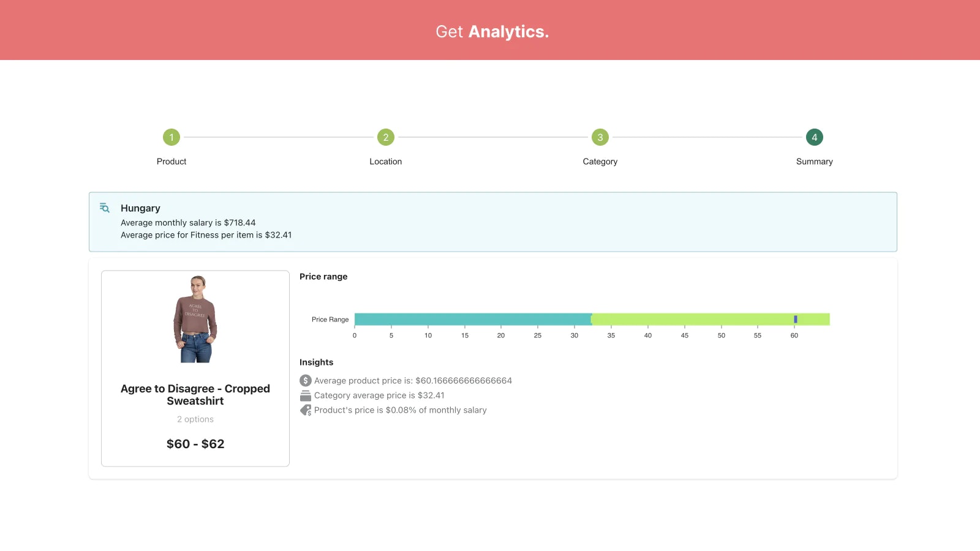This screenshot has width=980, height=551.
Task: Select the Location step label
Action: (x=386, y=162)
